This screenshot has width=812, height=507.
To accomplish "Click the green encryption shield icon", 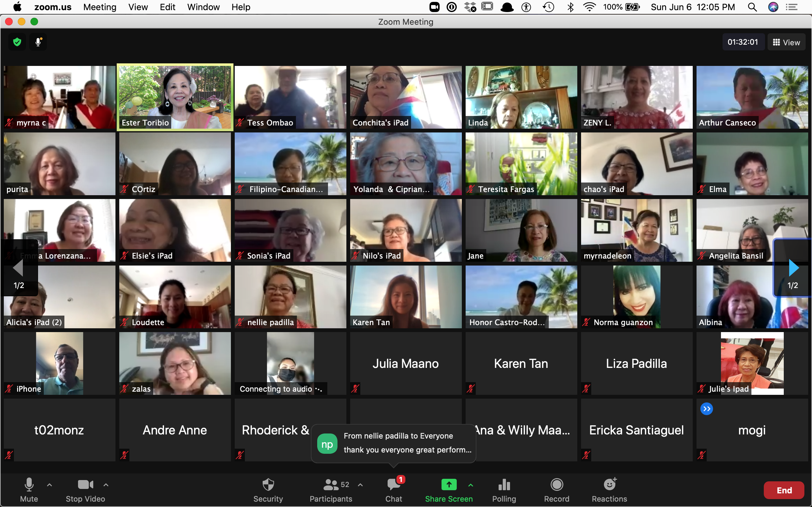I will click(17, 42).
